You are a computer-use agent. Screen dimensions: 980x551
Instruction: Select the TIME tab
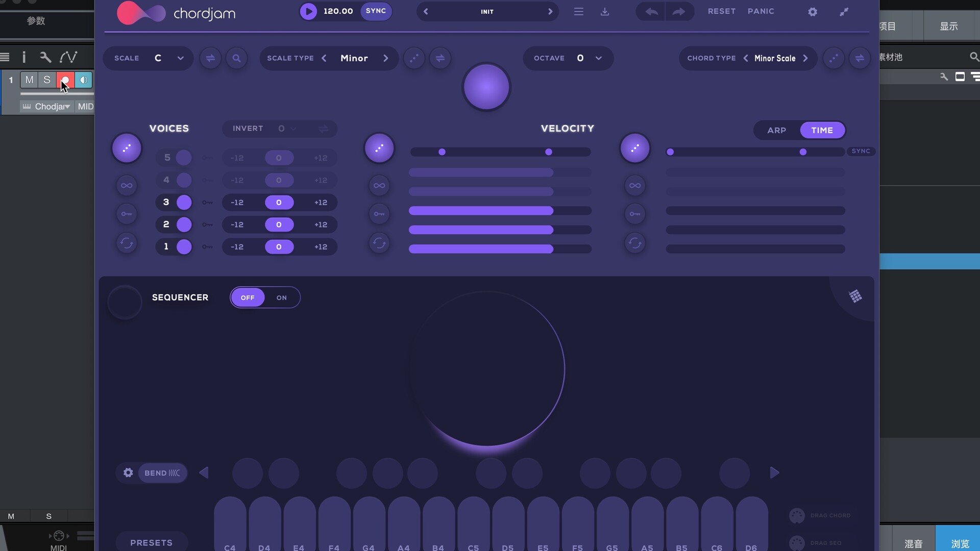[x=822, y=130]
